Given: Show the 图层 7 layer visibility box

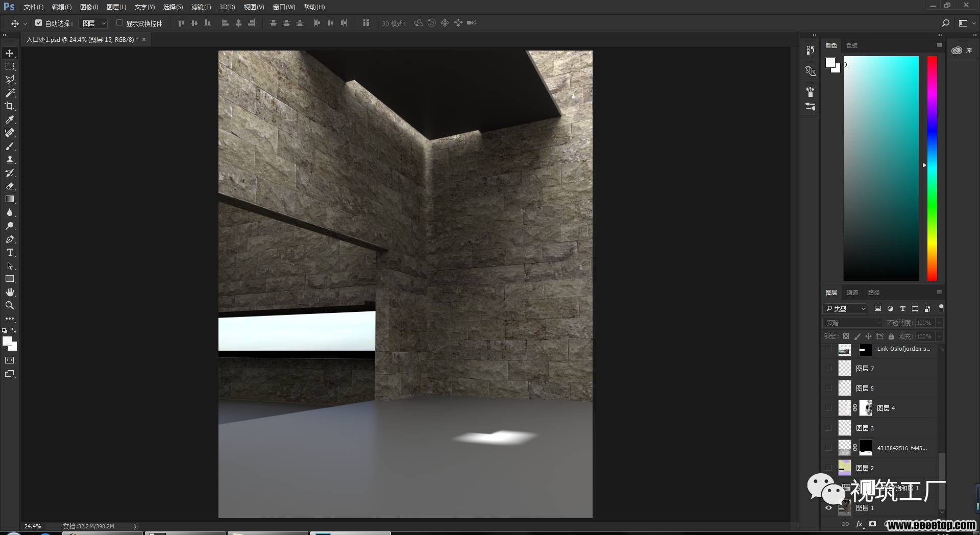Looking at the screenshot, I should point(828,368).
